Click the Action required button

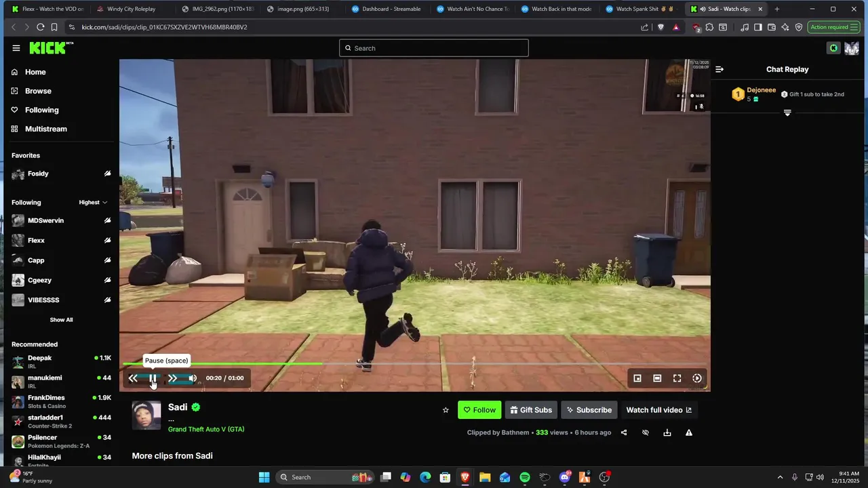coord(833,27)
